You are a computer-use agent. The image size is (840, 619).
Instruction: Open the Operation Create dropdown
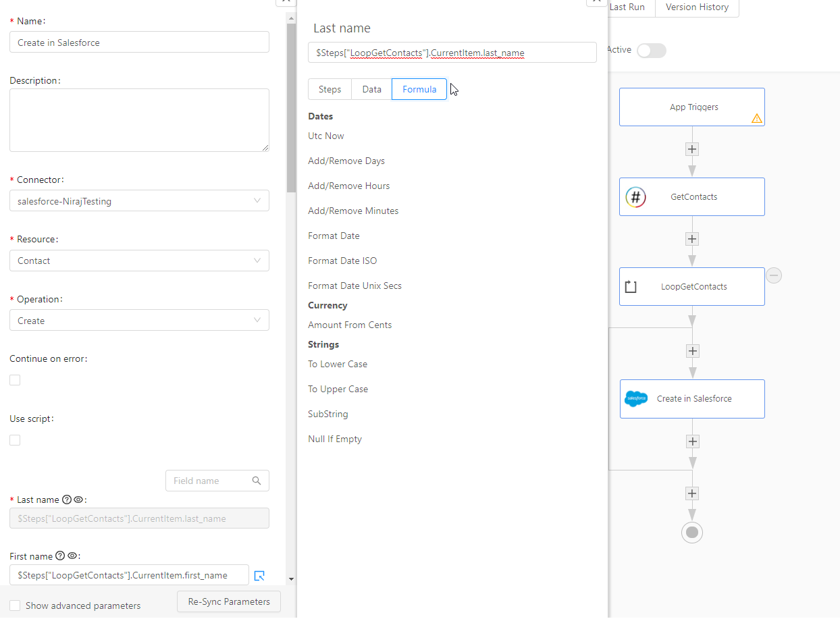pos(139,321)
